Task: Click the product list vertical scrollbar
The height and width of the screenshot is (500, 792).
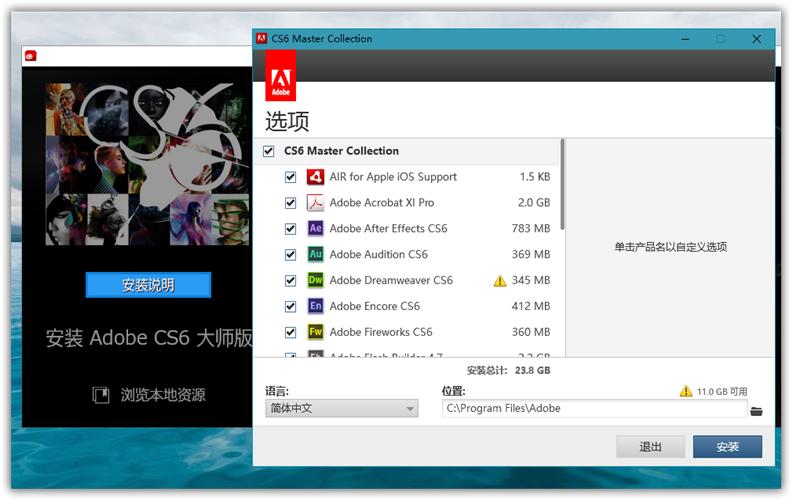Action: (562, 185)
